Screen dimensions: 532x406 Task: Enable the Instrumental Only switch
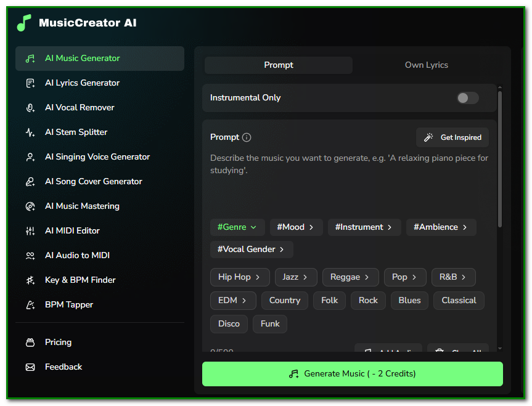[x=467, y=97]
